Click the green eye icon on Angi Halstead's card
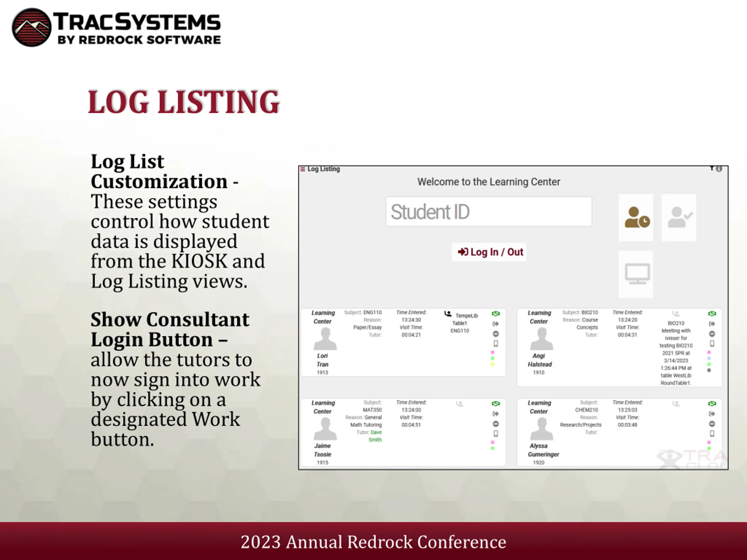The image size is (747, 560). click(x=712, y=314)
